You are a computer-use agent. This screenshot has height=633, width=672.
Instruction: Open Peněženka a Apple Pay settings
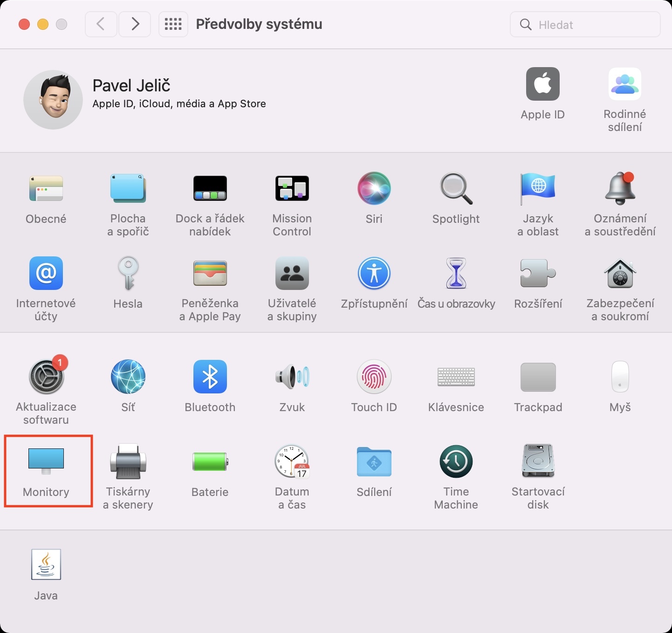pos(210,274)
